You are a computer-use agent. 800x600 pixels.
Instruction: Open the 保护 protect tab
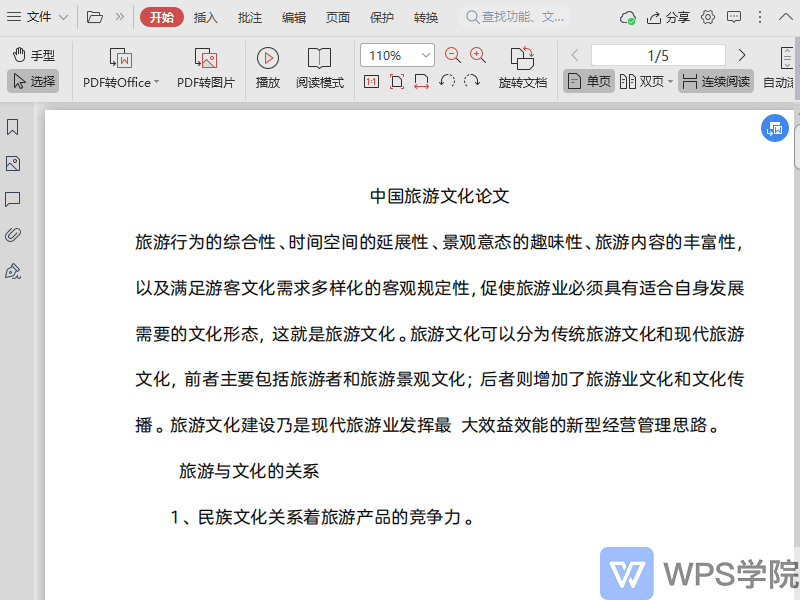382,17
